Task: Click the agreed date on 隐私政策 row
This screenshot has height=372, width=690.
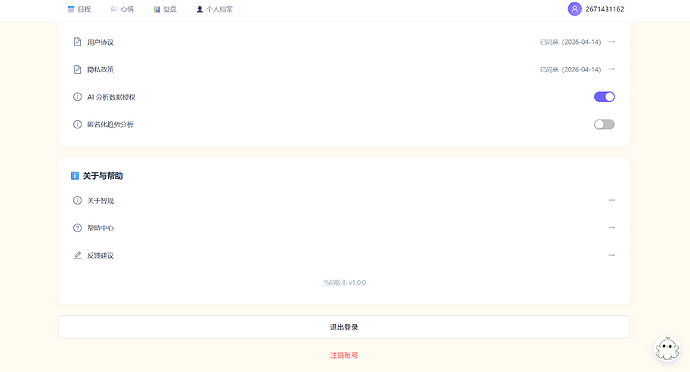Action: coord(570,70)
